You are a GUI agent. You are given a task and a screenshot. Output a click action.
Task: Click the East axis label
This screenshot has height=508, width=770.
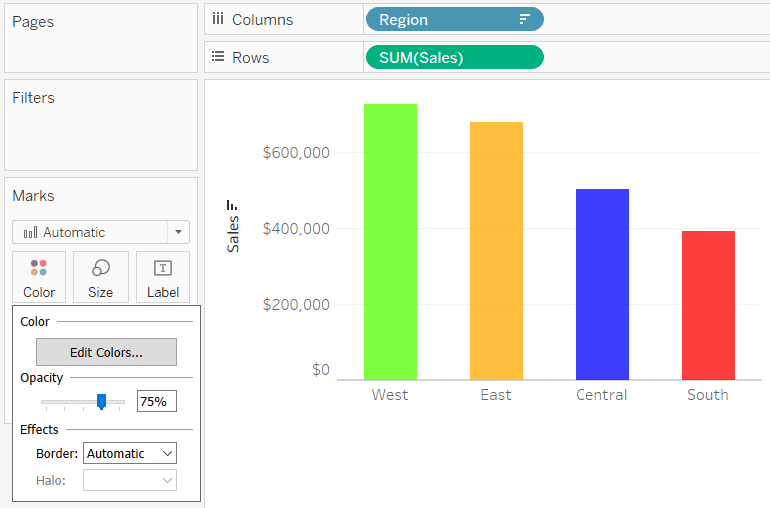[496, 395]
